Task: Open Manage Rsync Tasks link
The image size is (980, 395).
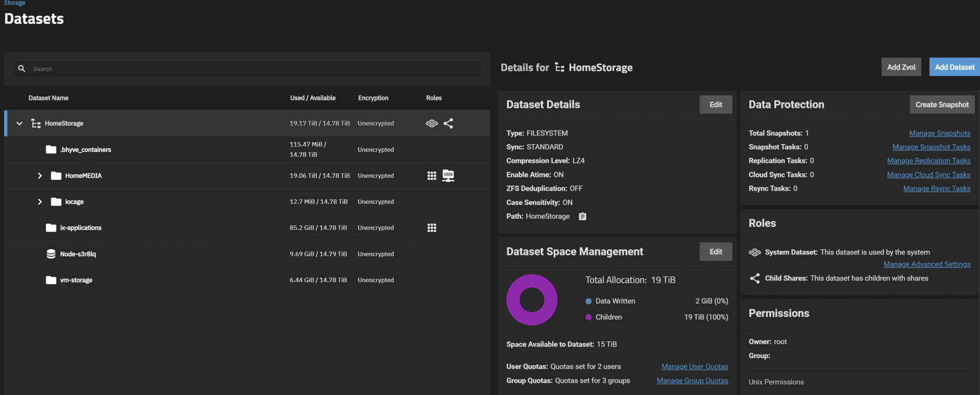Action: click(x=937, y=189)
